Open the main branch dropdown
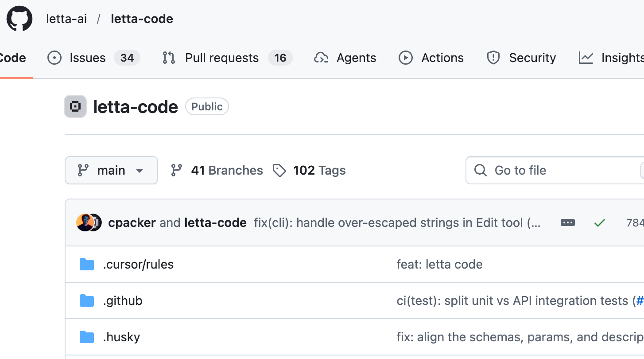 pos(111,170)
